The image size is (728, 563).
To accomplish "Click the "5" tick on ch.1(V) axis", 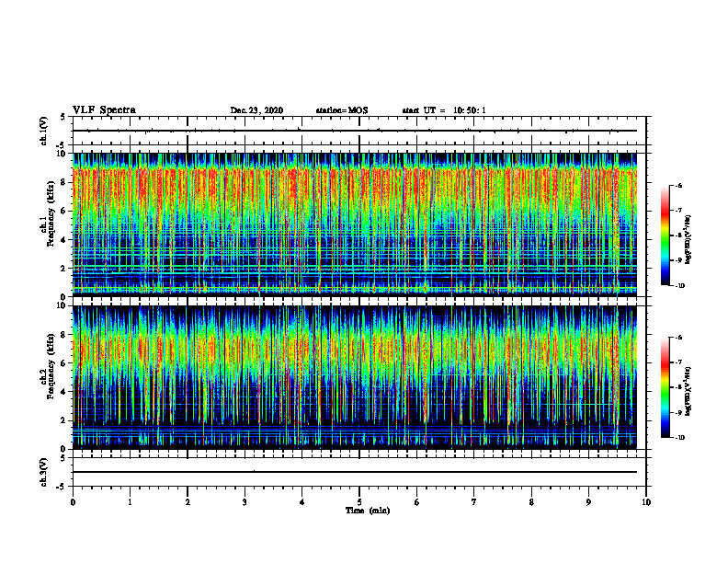I will click(x=64, y=117).
